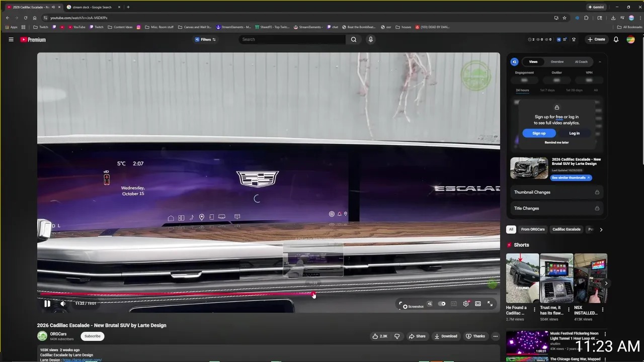This screenshot has width=644, height=362.
Task: Open the YouTube hamburger guide menu
Action: coord(11,39)
